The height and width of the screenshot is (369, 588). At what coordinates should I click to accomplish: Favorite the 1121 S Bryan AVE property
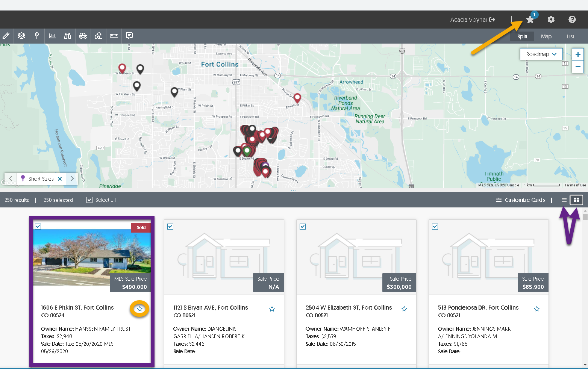[272, 309]
